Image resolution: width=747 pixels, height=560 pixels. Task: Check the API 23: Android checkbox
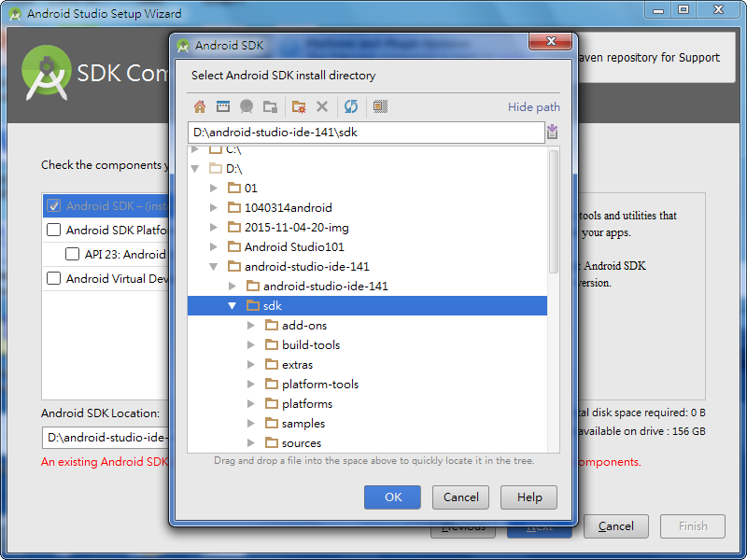[x=72, y=254]
